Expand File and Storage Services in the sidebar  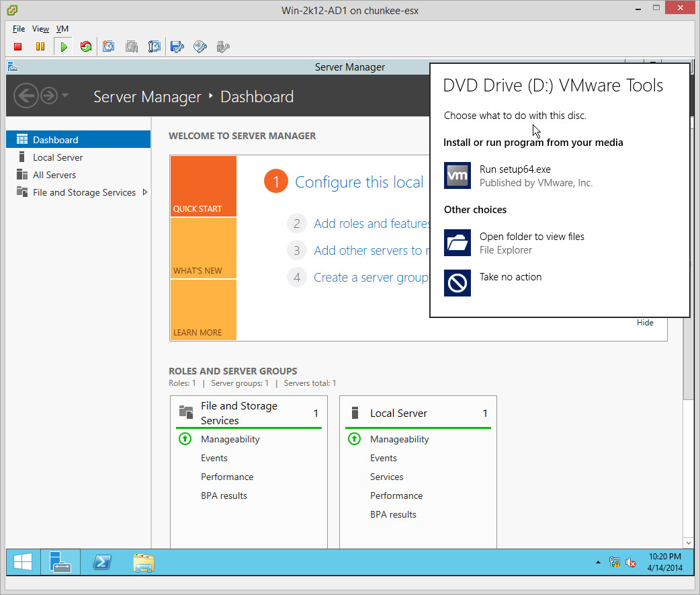pyautogui.click(x=145, y=192)
